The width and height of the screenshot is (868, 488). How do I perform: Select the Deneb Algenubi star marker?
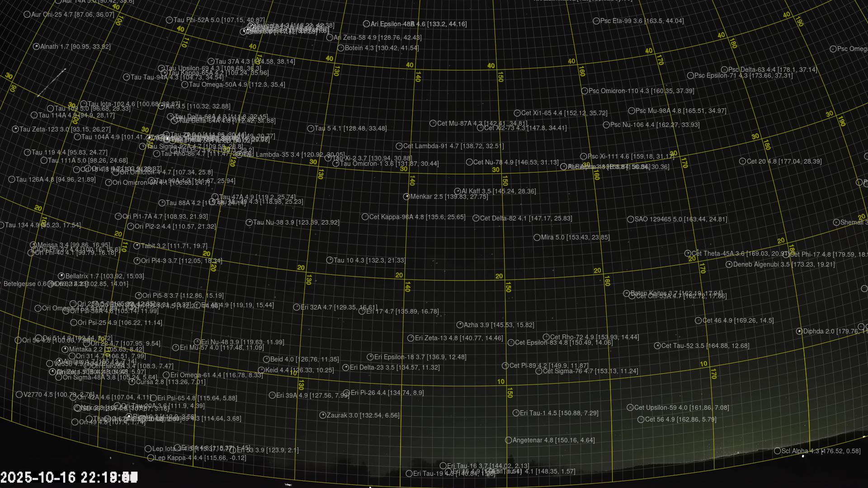(729, 264)
